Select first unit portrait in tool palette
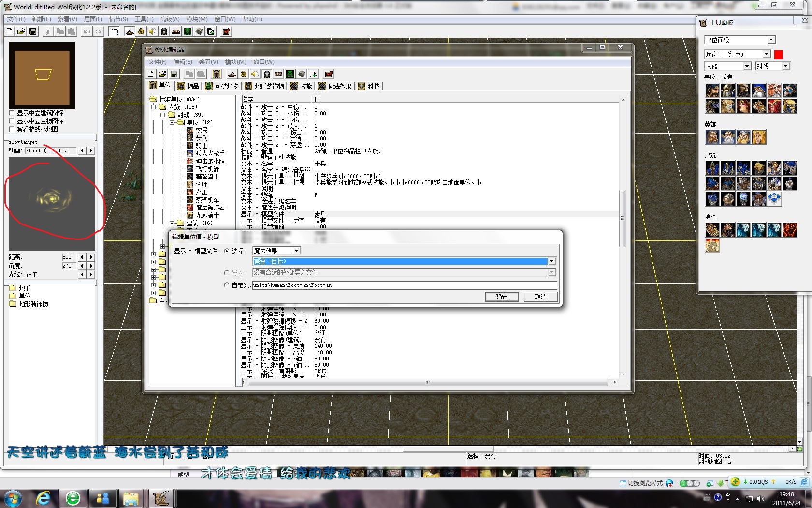The width and height of the screenshot is (812, 508). pyautogui.click(x=712, y=90)
